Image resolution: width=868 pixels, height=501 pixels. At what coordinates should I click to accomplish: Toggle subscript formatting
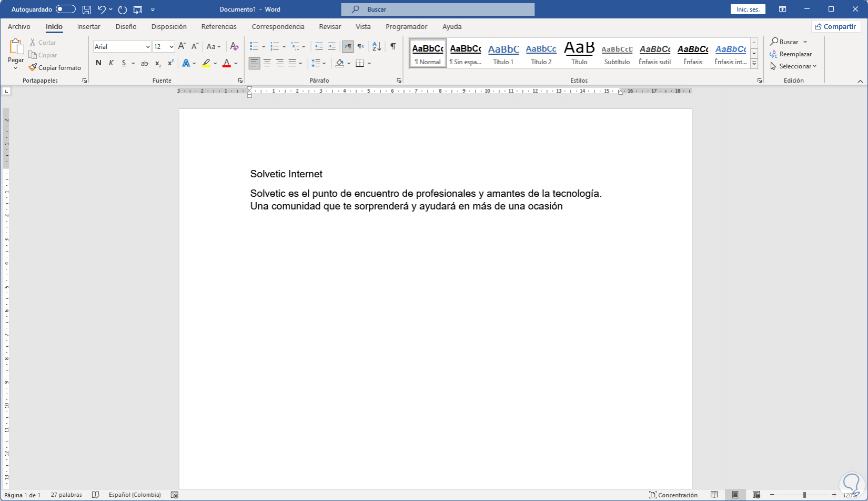point(158,63)
